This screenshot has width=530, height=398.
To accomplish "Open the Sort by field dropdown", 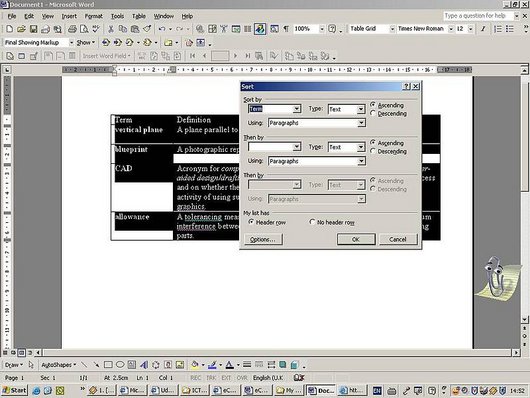I will (x=296, y=109).
